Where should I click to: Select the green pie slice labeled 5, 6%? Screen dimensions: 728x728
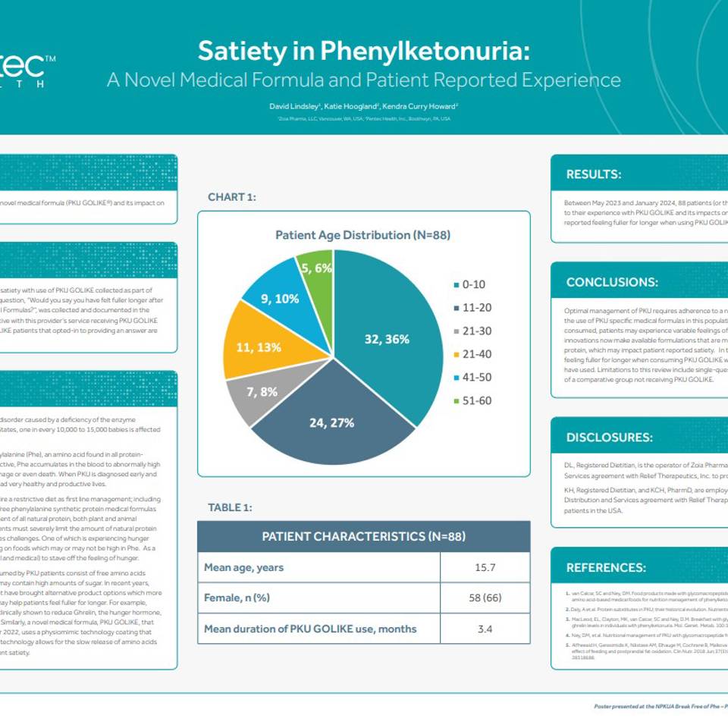[315, 268]
